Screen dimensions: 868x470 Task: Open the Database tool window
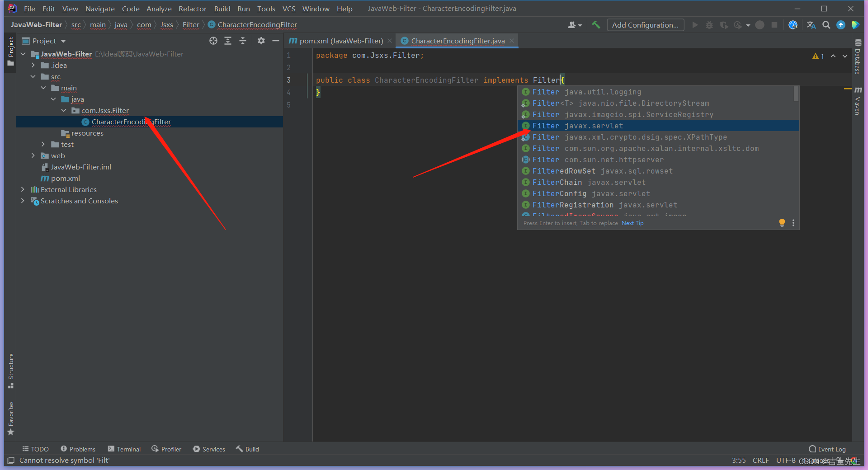[x=858, y=57]
